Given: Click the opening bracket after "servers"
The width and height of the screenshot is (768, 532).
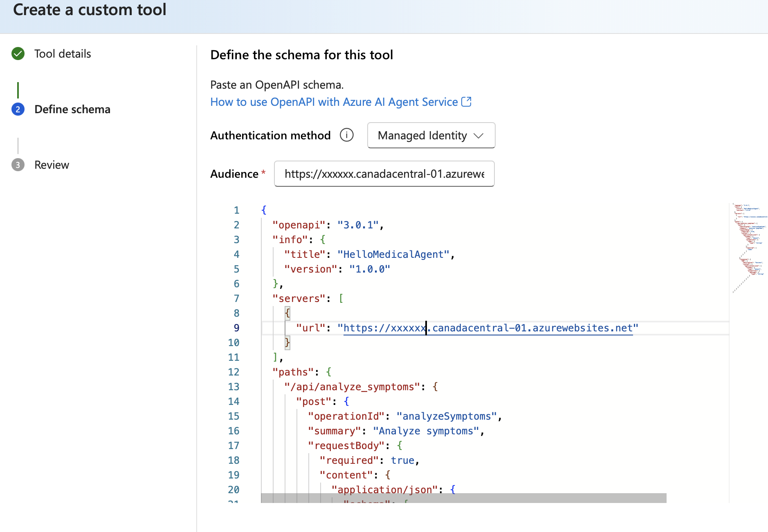Looking at the screenshot, I should [341, 298].
